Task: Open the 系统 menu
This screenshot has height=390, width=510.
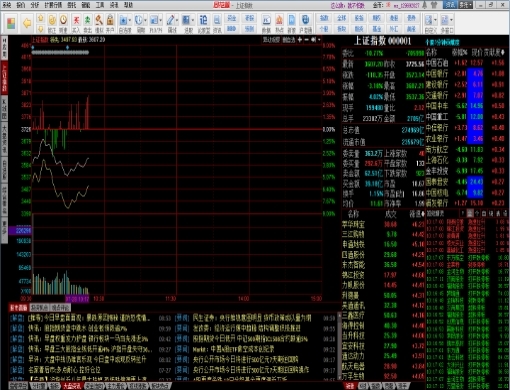Action: [7, 5]
